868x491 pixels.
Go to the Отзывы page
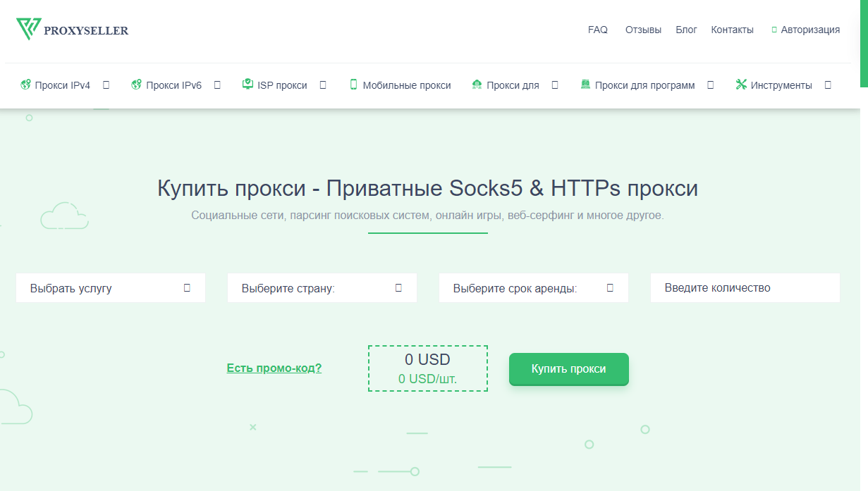pyautogui.click(x=643, y=30)
